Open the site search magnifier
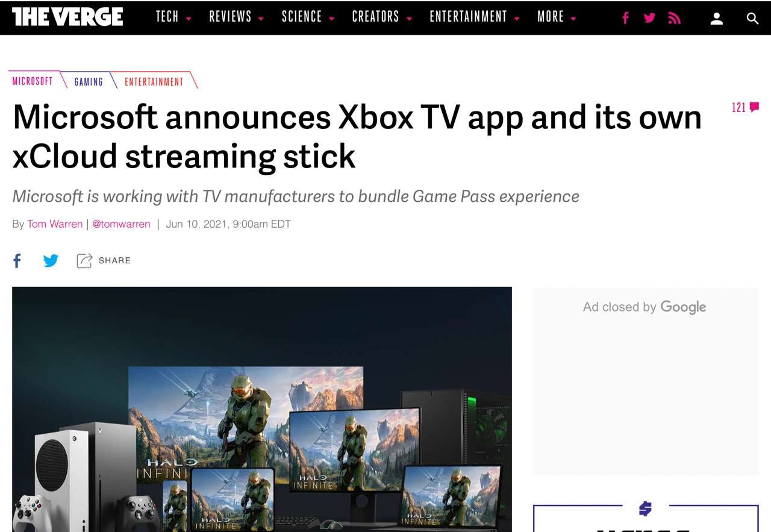This screenshot has height=532, width=771. [752, 18]
